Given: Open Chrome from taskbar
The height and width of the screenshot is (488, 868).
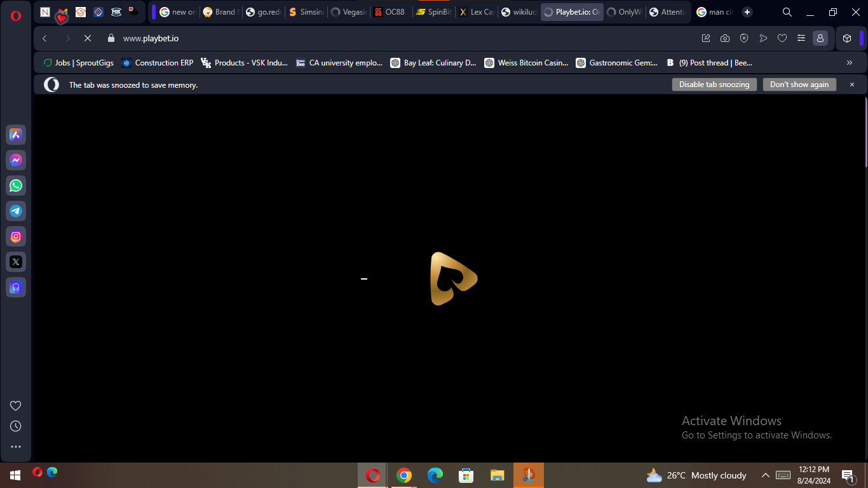Looking at the screenshot, I should coord(404,475).
